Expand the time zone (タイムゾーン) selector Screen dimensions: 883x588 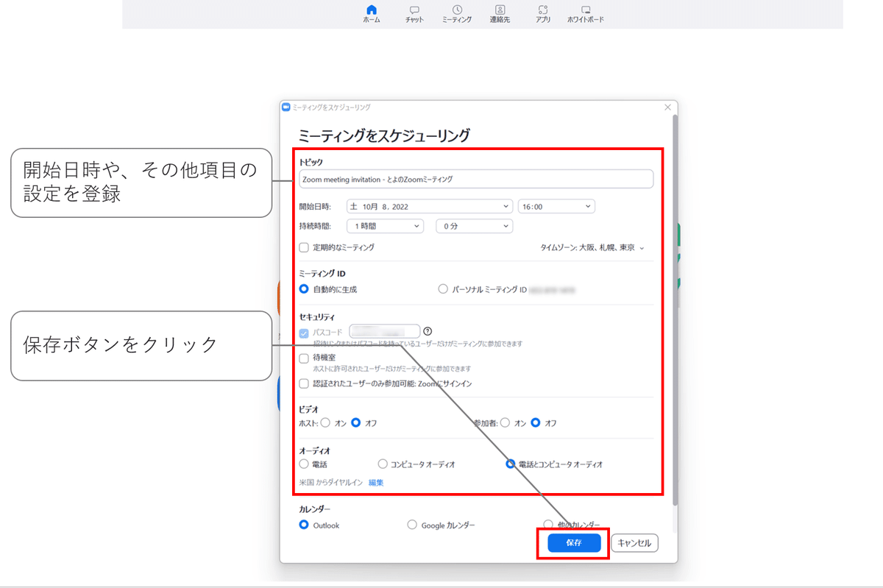[x=592, y=248]
